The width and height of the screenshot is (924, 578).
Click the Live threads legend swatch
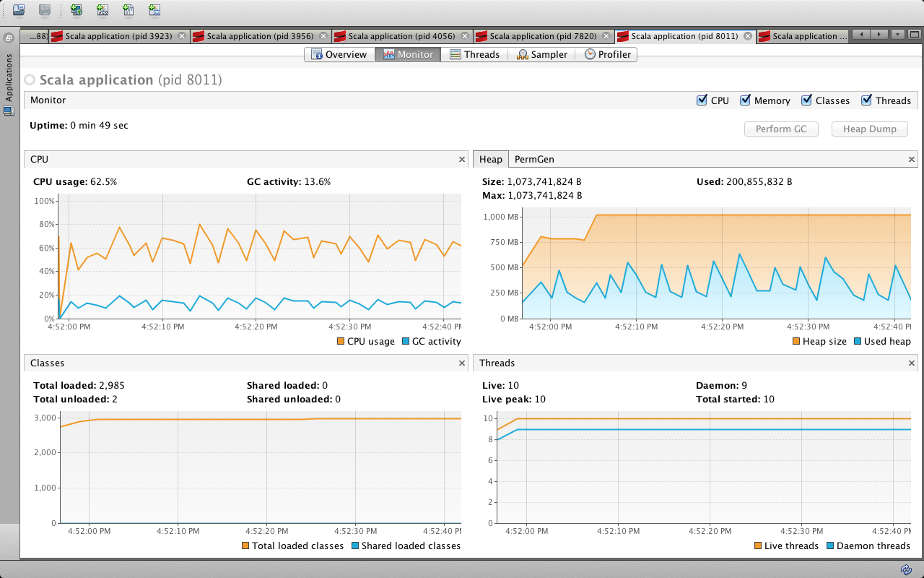(758, 545)
